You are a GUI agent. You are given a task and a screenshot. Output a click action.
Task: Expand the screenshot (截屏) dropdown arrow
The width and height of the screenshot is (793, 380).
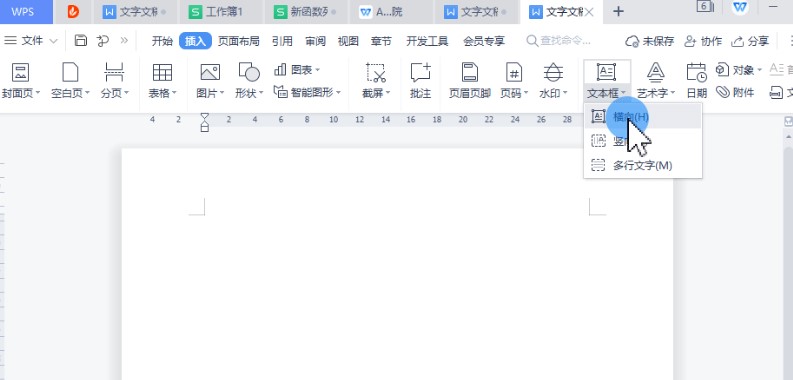click(x=388, y=93)
